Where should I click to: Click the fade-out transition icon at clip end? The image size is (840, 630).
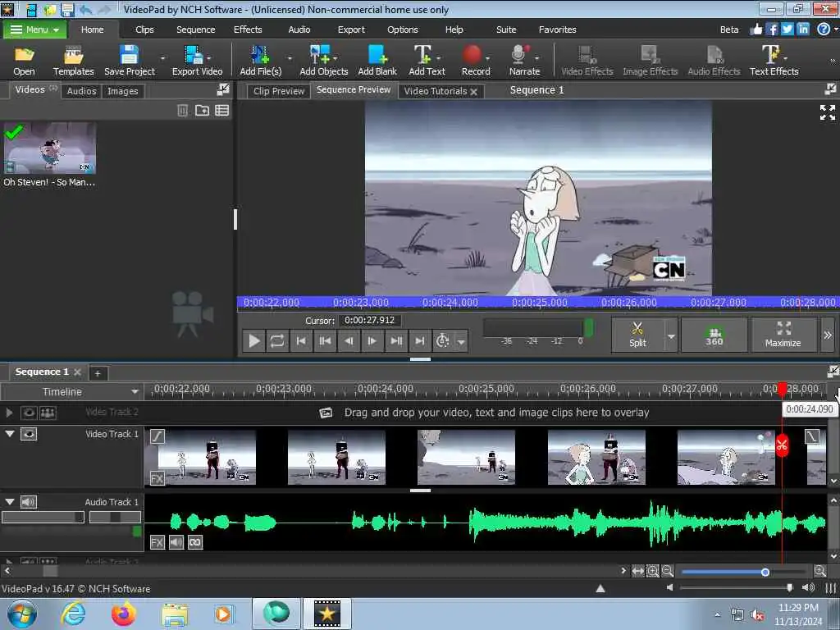tap(812, 436)
